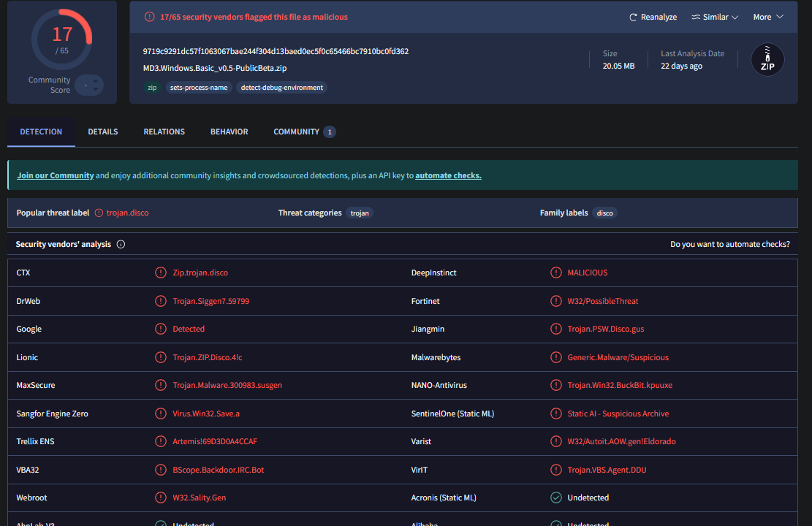Click the Google alert icon
Viewport: 812px width, 526px height.
point(161,329)
